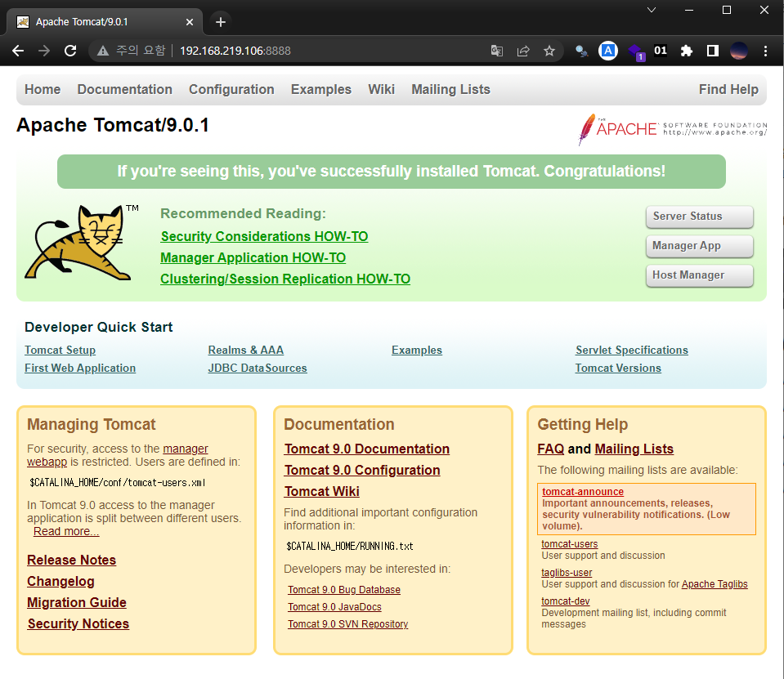Open the Realms & AAA link
Screen dimensions: 784x679
pos(245,351)
